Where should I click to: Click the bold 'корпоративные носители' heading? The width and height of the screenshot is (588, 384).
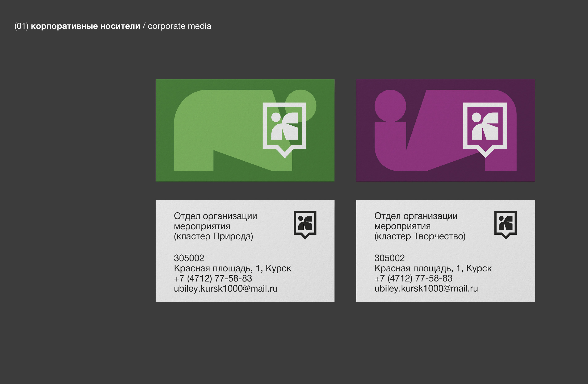[x=85, y=26]
